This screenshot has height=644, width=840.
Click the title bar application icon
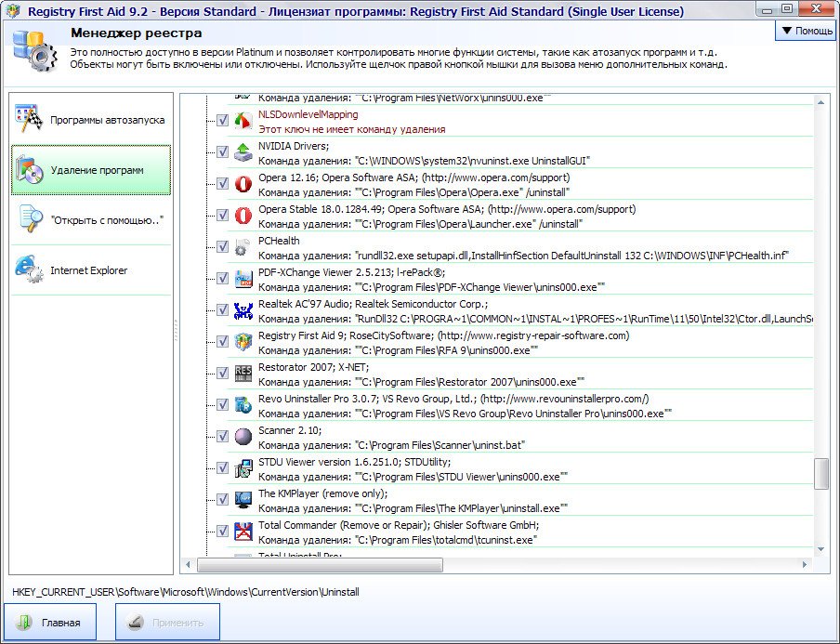coord(12,11)
